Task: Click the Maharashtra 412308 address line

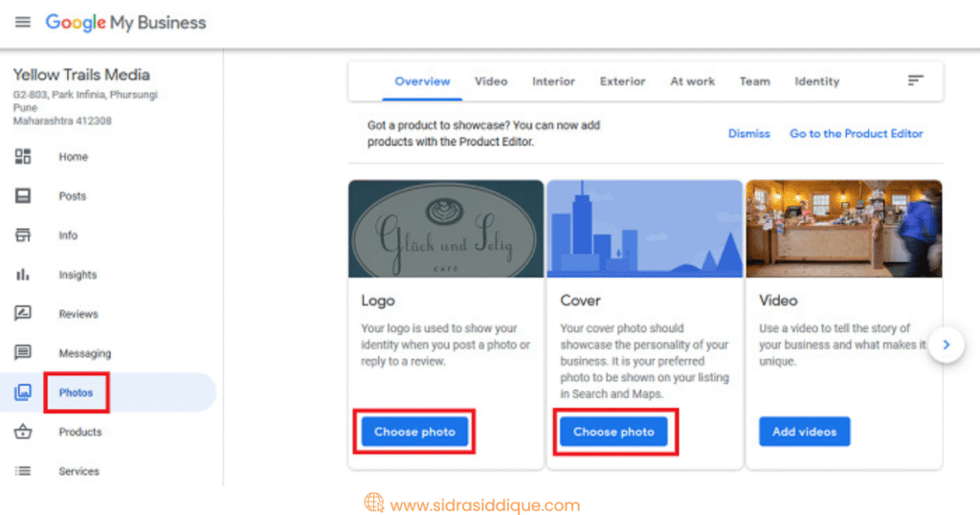Action: tap(62, 121)
